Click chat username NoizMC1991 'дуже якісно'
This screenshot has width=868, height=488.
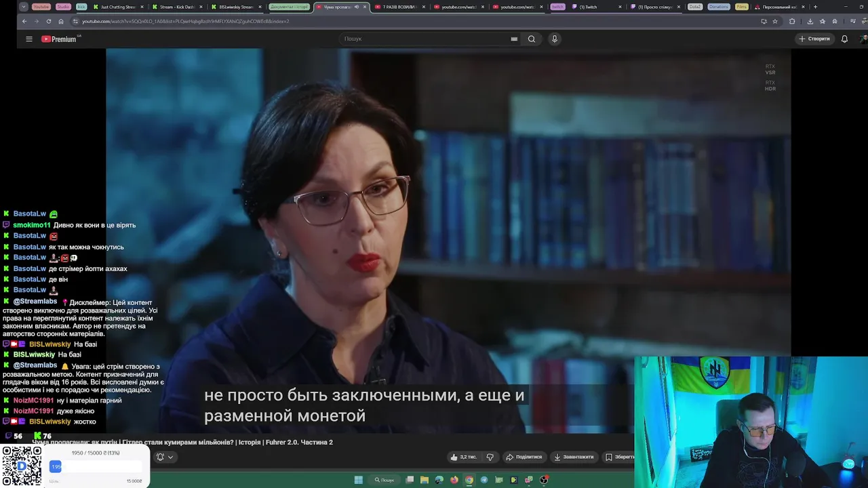click(33, 411)
